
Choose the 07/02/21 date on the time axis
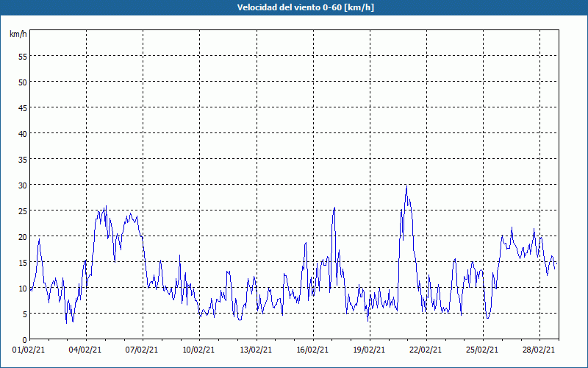[x=143, y=350]
